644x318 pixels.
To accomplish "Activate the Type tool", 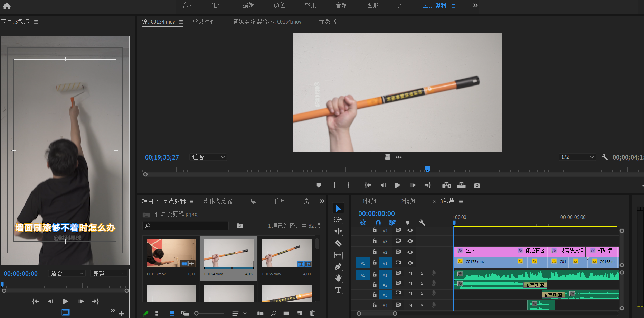I will click(x=338, y=290).
